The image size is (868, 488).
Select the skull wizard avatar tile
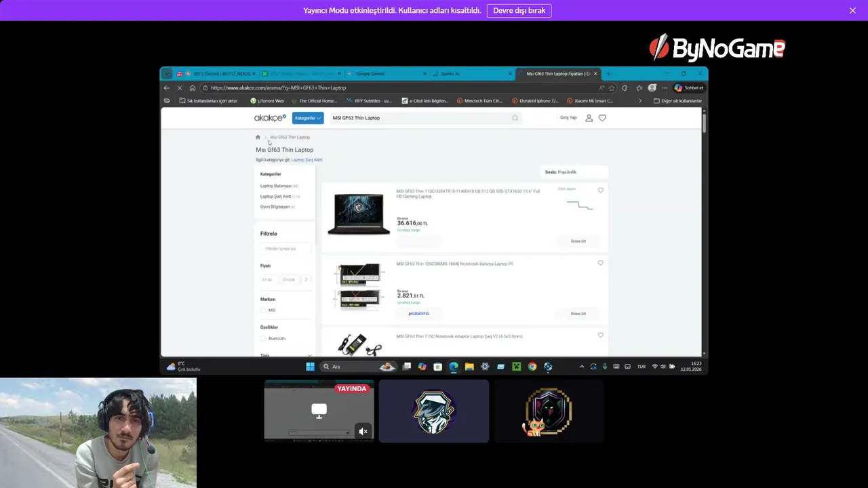click(434, 411)
